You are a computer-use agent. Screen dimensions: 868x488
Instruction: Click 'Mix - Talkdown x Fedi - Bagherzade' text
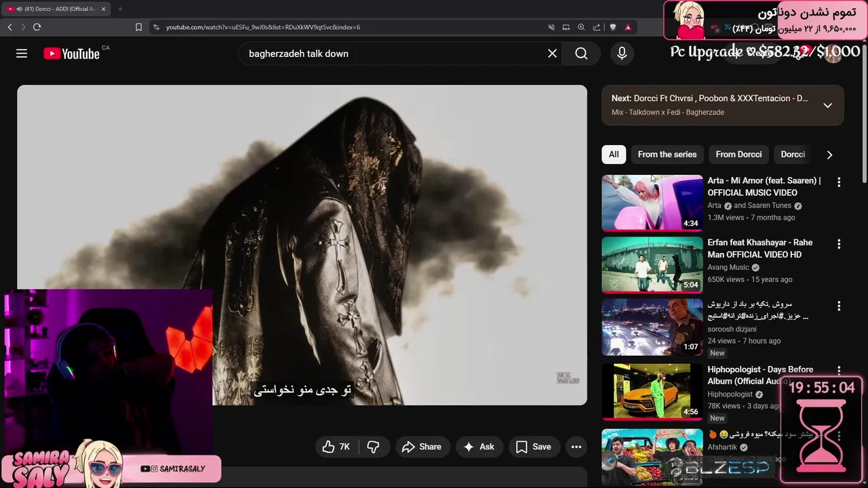pos(667,113)
